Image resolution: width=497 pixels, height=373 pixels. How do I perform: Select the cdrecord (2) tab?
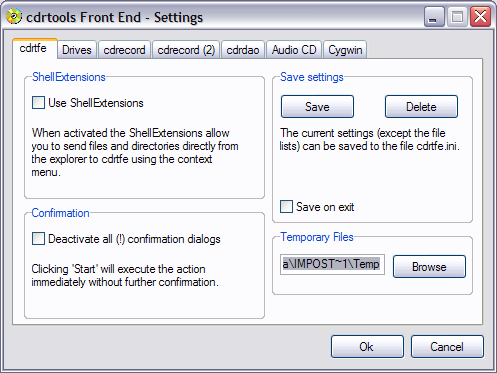[x=186, y=50]
